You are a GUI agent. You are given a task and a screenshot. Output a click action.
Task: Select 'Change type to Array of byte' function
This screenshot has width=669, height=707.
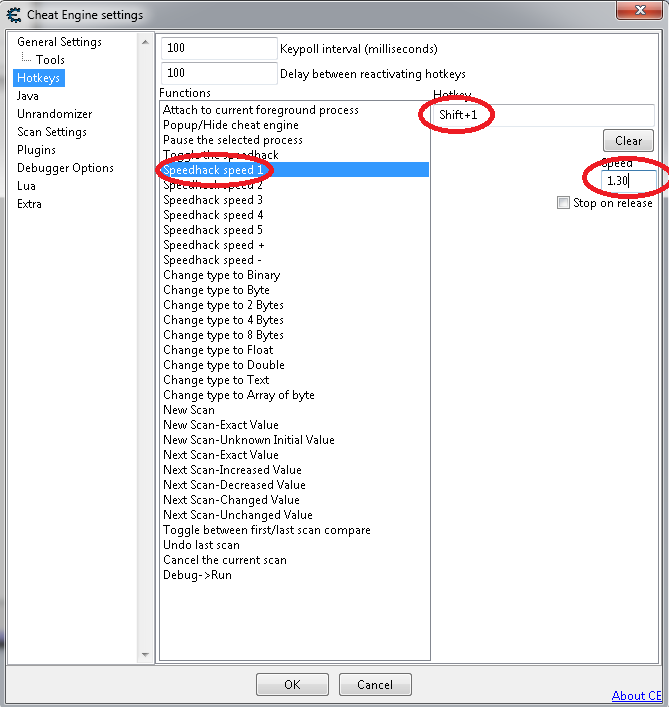coord(295,395)
